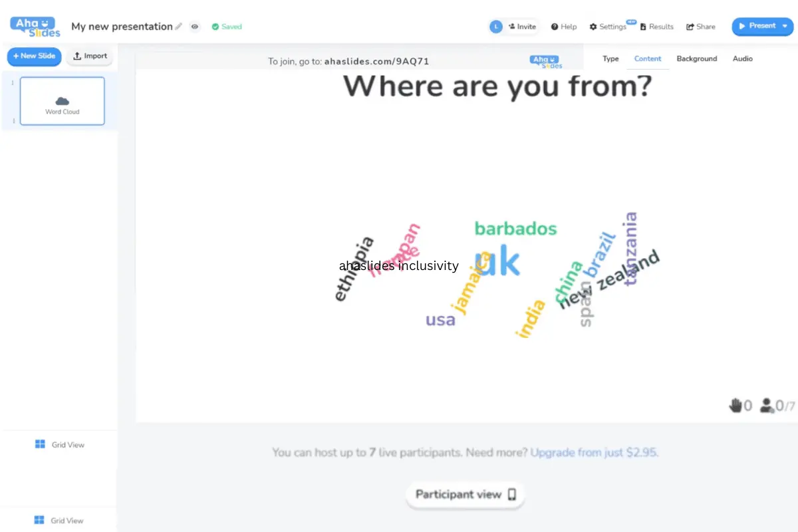Expand Present button dropdown arrow
The height and width of the screenshot is (532, 798).
tap(785, 26)
